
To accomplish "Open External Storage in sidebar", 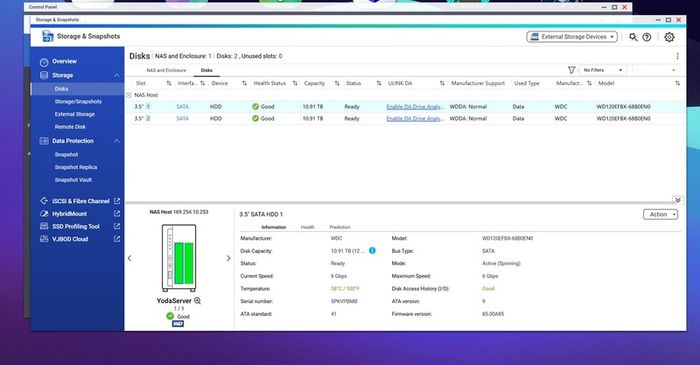I will (x=75, y=114).
